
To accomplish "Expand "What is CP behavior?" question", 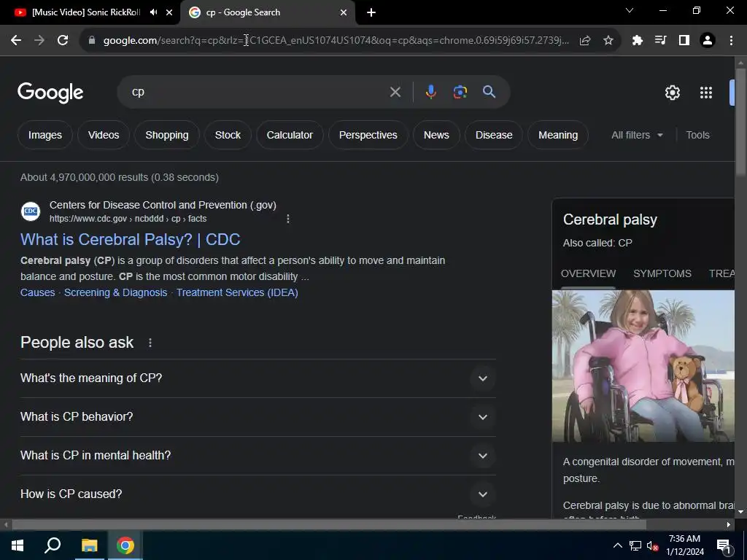I will point(258,416).
